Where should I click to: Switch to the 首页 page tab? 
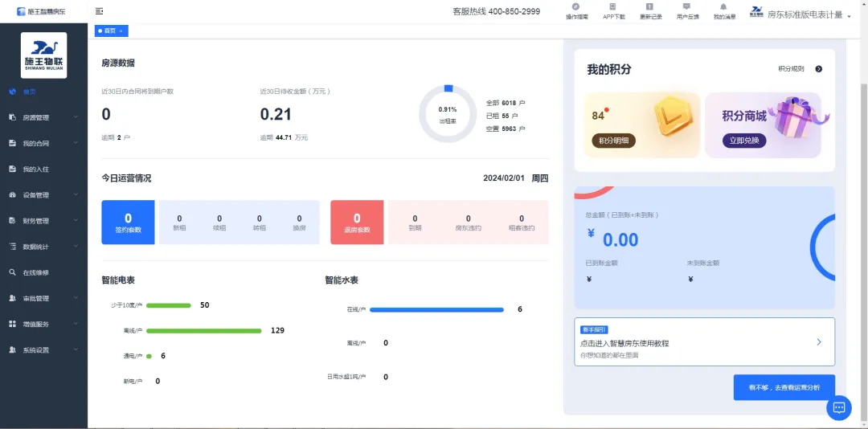(x=110, y=31)
